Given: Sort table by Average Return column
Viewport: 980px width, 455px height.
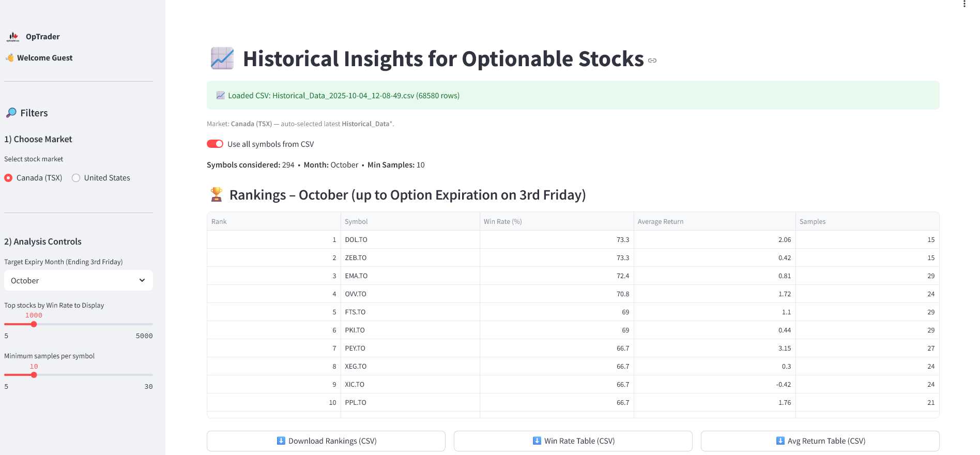Looking at the screenshot, I should click(661, 221).
